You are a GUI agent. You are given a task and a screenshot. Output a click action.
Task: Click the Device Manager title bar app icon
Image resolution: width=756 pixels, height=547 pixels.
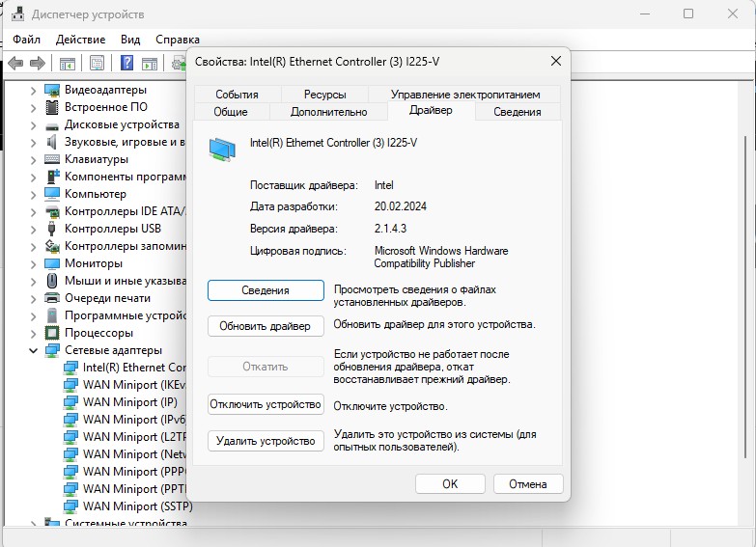point(18,14)
